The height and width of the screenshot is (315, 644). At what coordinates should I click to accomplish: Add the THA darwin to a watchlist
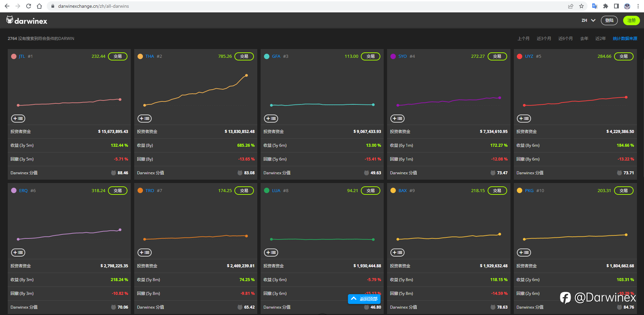145,119
